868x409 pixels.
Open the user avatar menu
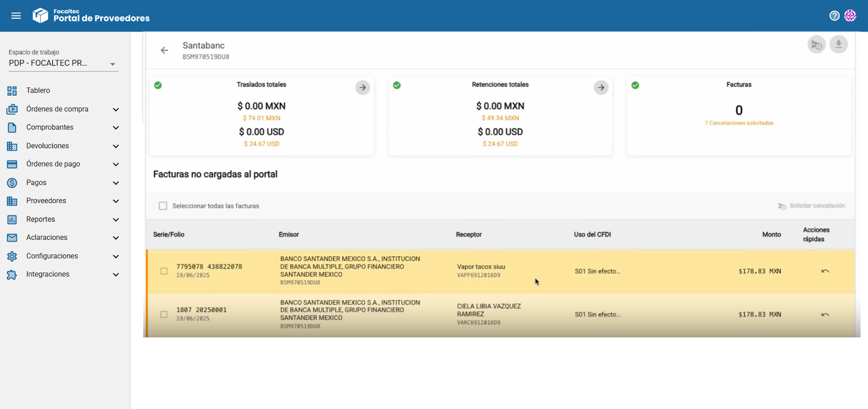850,16
